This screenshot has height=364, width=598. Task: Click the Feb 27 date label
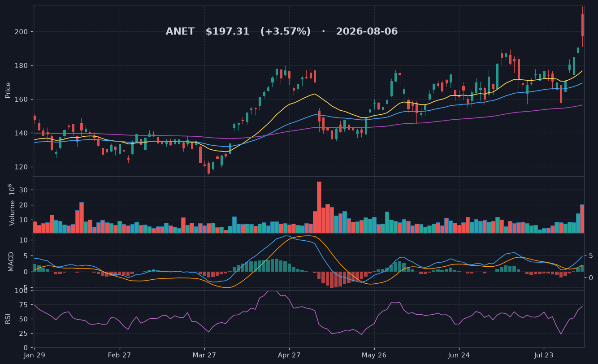120,355
